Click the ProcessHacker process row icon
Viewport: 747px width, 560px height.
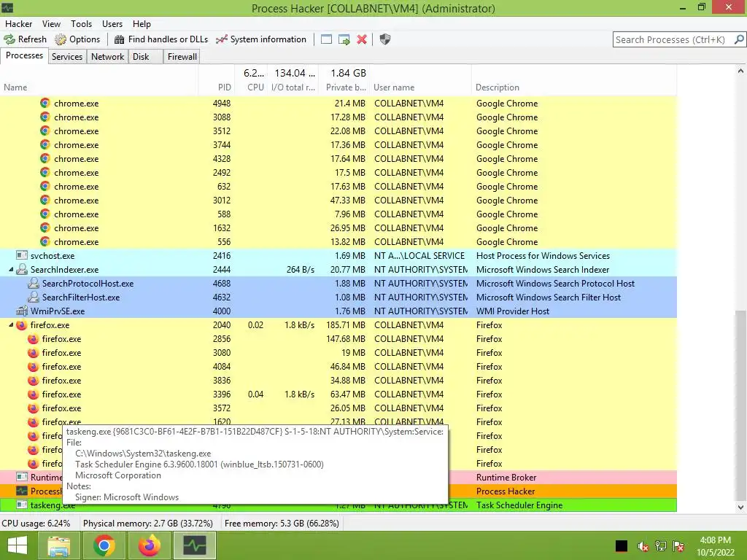click(x=21, y=491)
